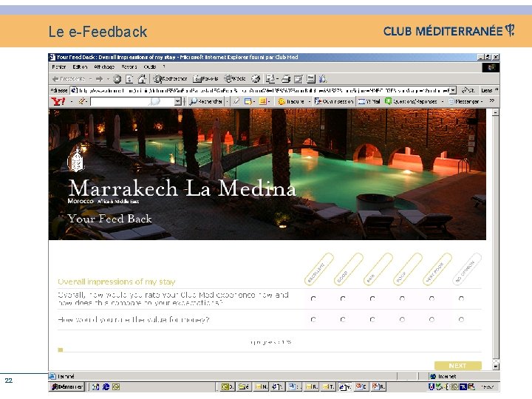
Task: Rate value for money as Very Poor
Action: (x=432, y=320)
